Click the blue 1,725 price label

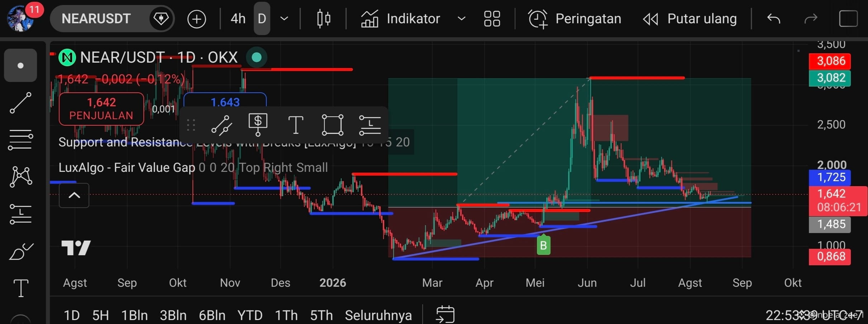click(830, 177)
